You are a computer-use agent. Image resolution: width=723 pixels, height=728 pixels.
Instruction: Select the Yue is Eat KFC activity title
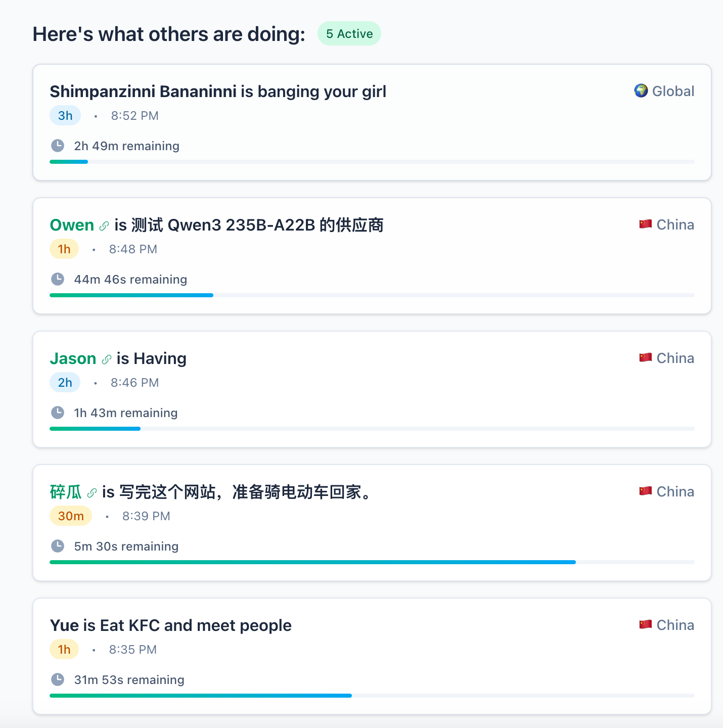pos(170,625)
